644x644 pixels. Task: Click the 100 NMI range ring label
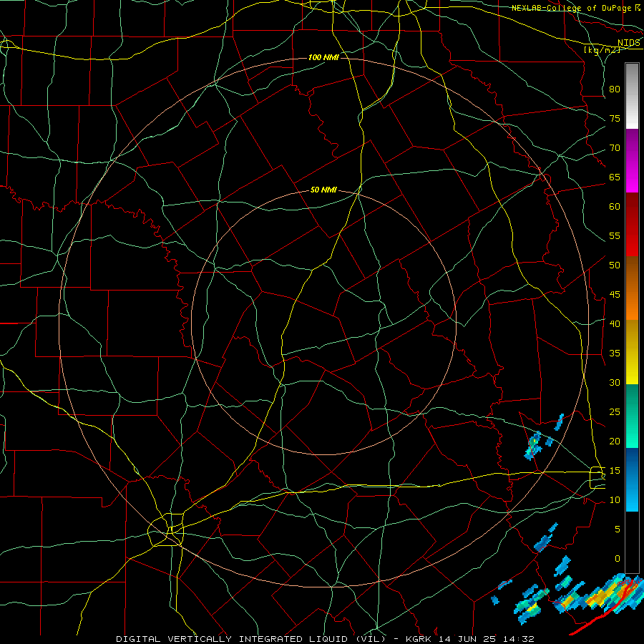pos(323,57)
